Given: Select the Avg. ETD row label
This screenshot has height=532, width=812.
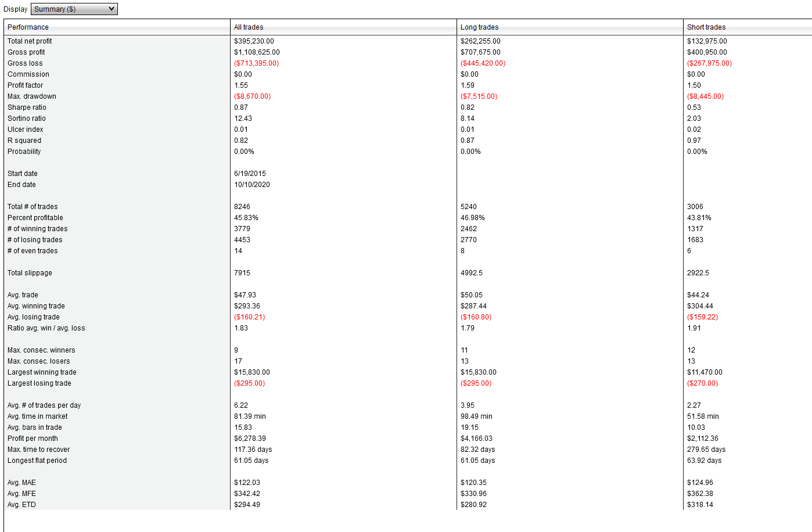Looking at the screenshot, I should tap(21, 505).
